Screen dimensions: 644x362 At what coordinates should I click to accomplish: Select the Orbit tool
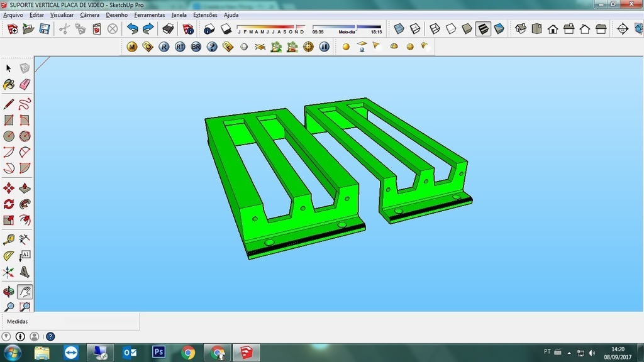coord(9,290)
